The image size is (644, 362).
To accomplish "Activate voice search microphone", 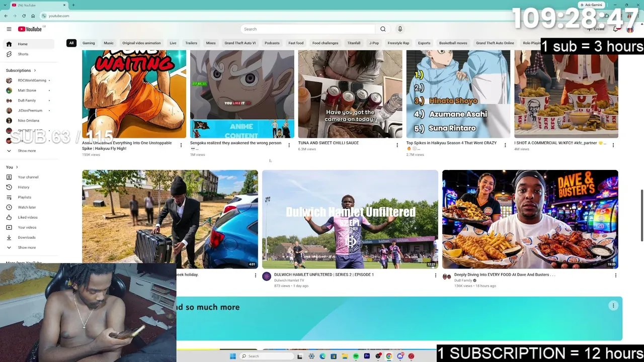I will point(400,29).
